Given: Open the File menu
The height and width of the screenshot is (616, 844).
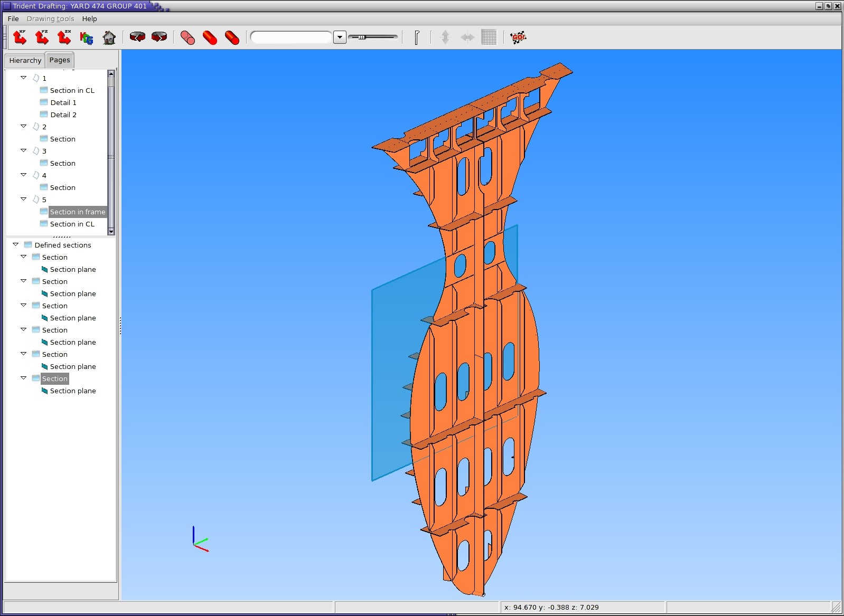Looking at the screenshot, I should [x=13, y=18].
